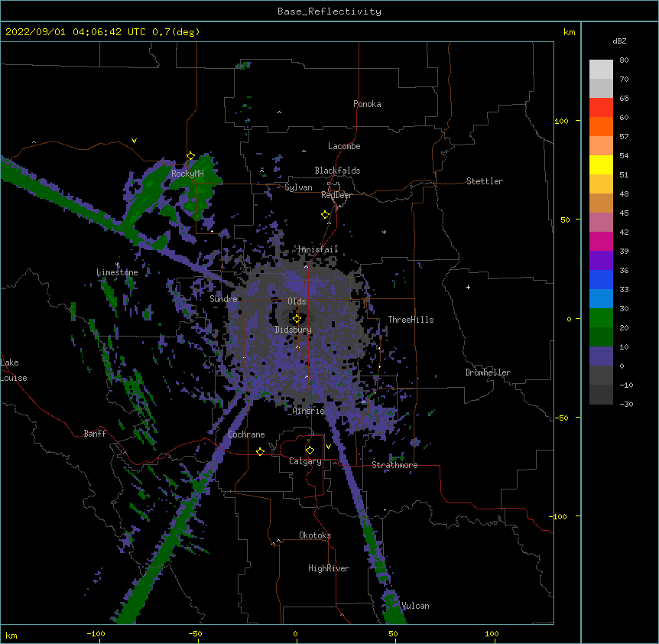The width and height of the screenshot is (659, 644).
Task: Click the Lacombe city label
Action: 344,146
